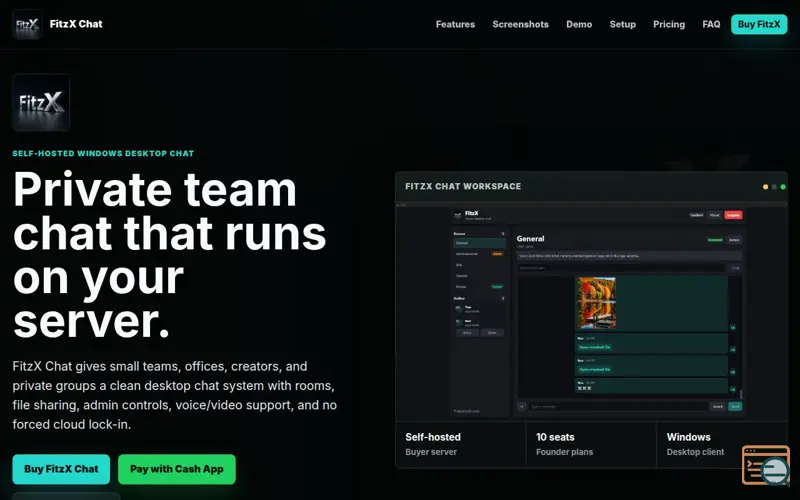Click the large FitzX hero logo image
The width and height of the screenshot is (800, 500).
tap(41, 103)
